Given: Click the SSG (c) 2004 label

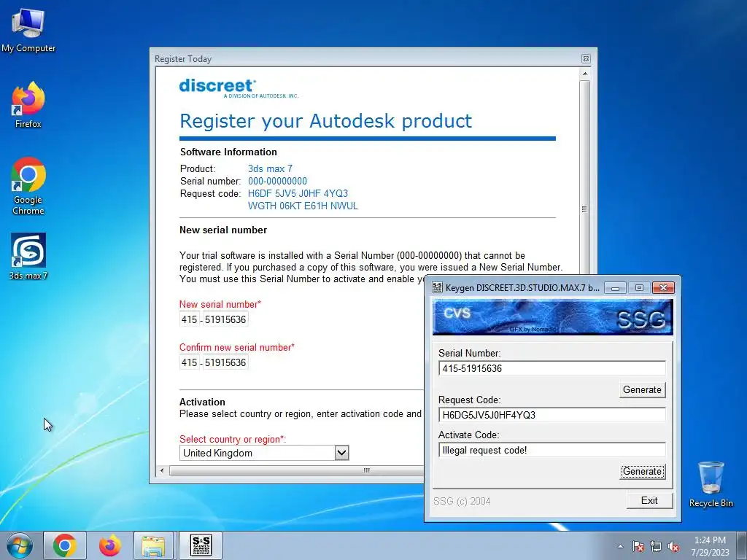Looking at the screenshot, I should 462,501.
